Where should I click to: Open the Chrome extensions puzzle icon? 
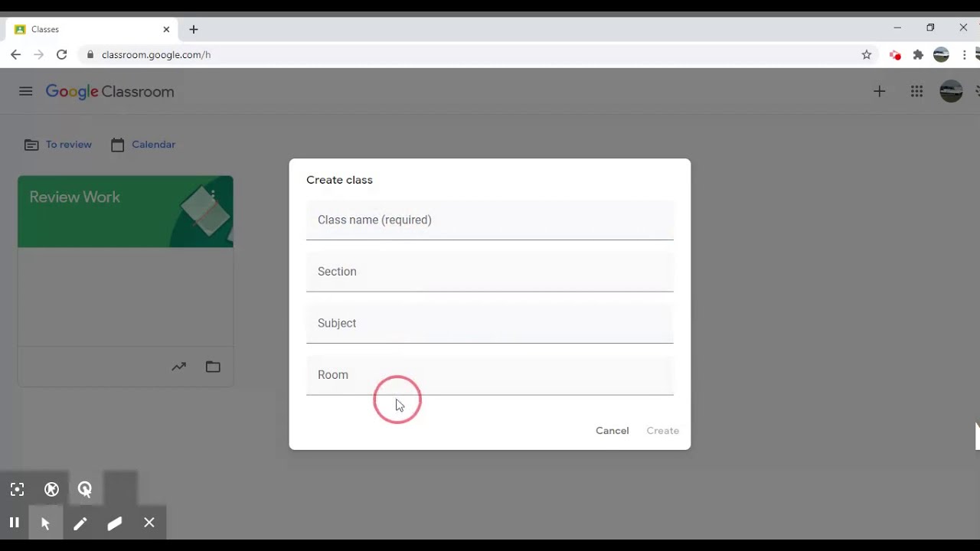click(918, 54)
